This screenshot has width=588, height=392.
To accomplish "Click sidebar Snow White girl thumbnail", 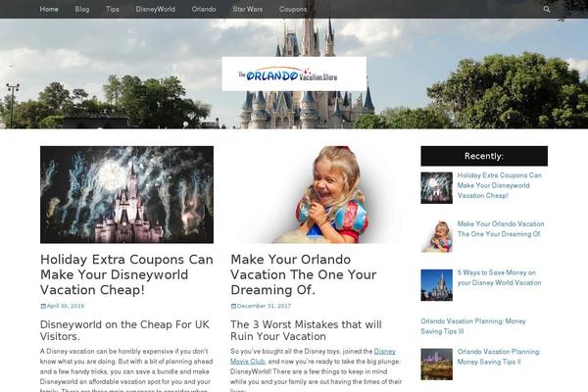I will point(436,237).
